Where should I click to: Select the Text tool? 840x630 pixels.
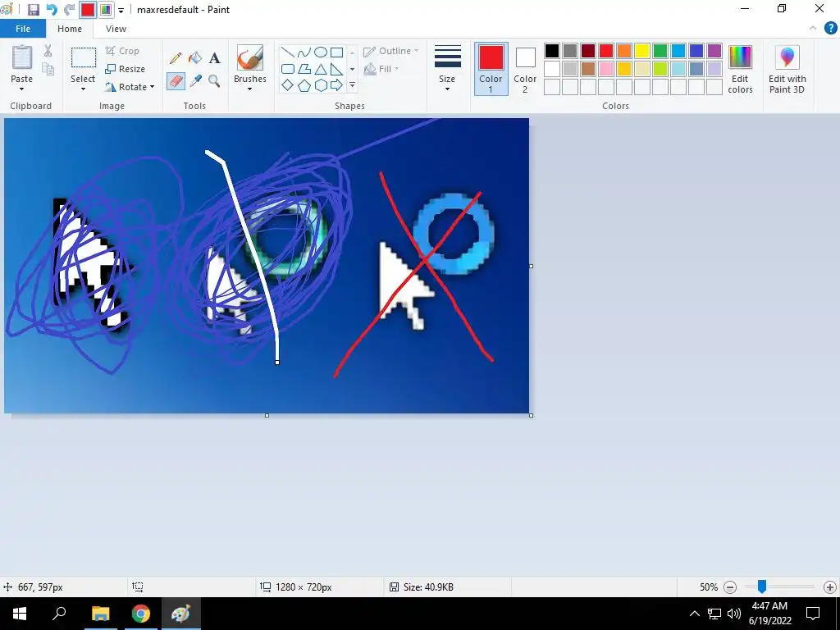[215, 58]
